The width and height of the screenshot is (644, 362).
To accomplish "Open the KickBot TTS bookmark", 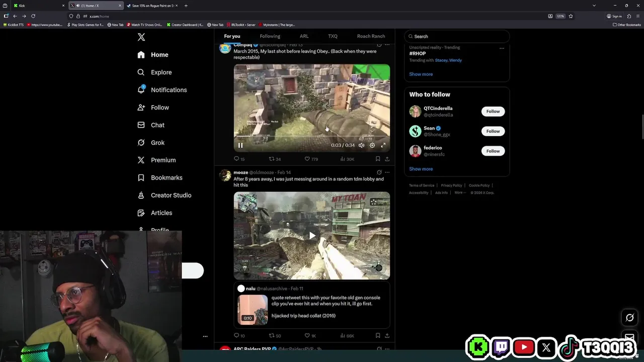I will coord(13,25).
